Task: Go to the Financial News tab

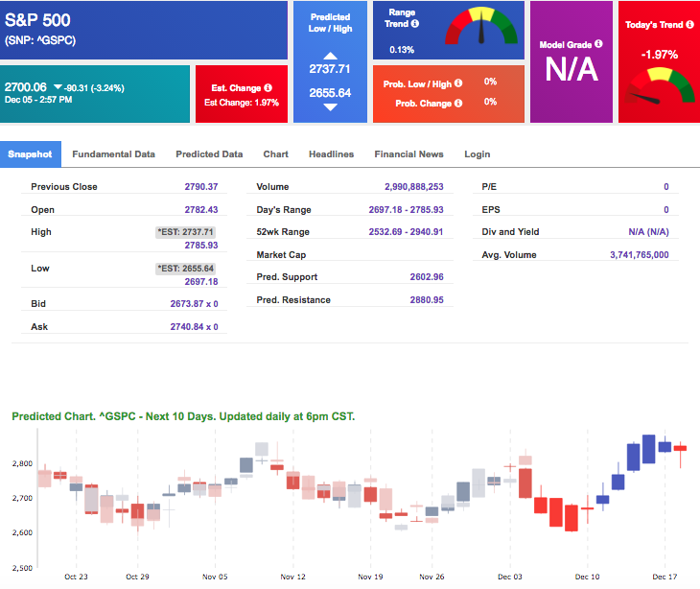Action: point(408,154)
